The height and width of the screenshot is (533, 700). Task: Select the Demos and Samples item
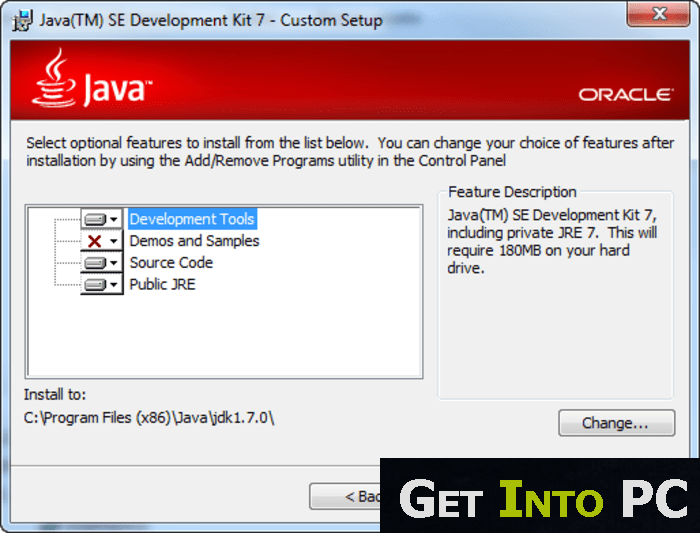194,241
